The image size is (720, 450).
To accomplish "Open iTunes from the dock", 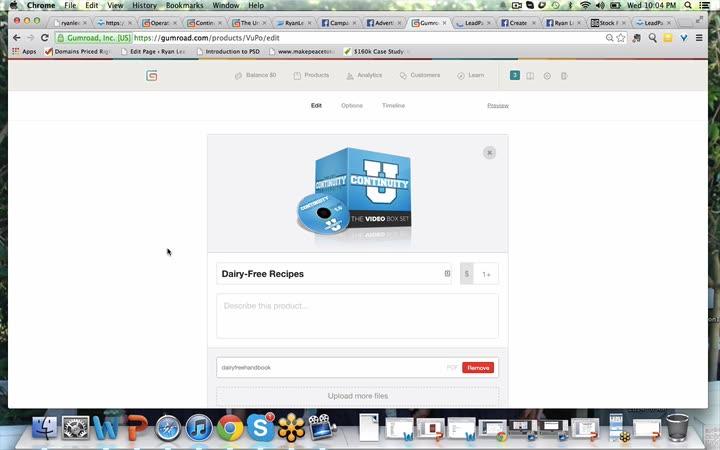I will (198, 428).
